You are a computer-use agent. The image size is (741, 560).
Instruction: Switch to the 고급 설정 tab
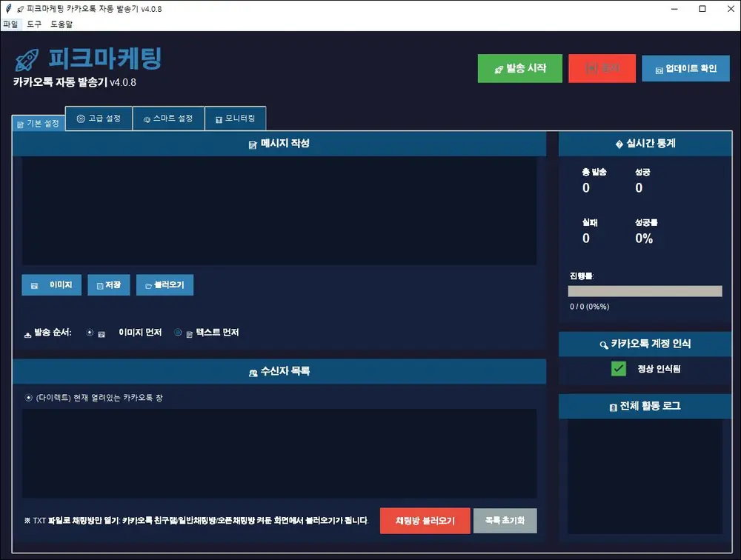tap(99, 119)
